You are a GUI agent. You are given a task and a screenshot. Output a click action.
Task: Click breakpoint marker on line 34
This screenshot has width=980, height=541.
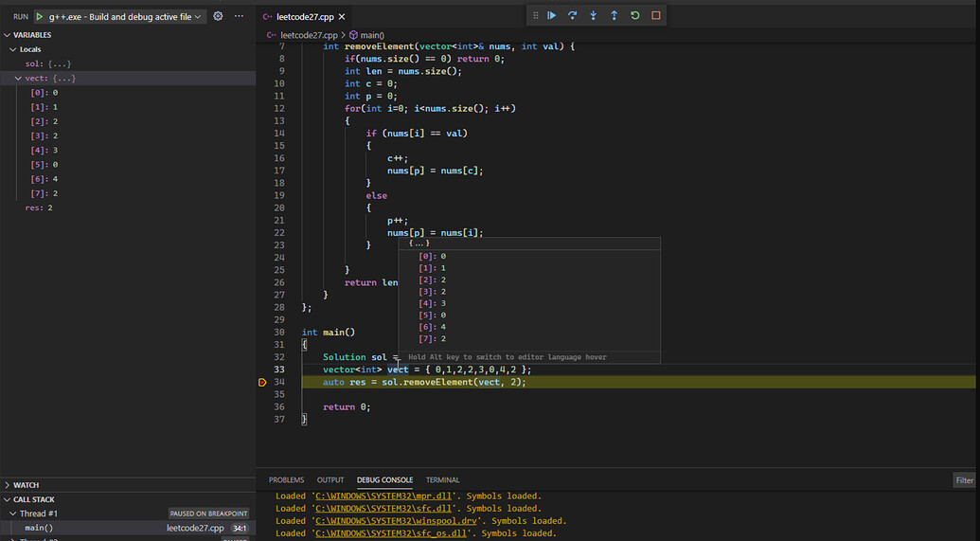[262, 382]
